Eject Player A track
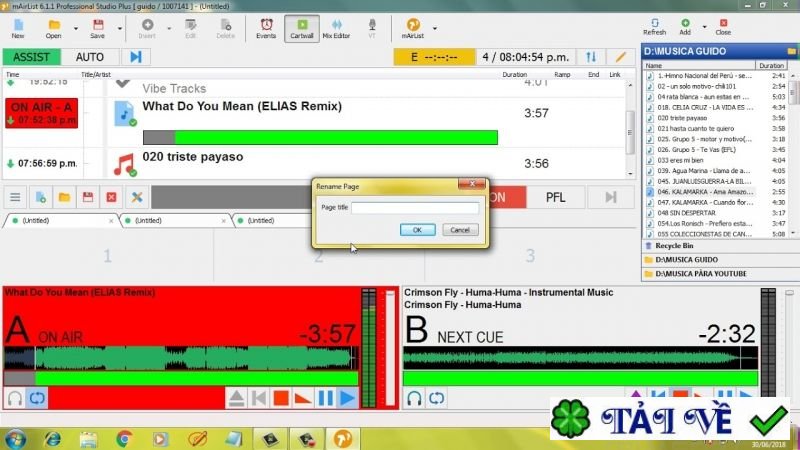Screen dimensions: 800x450 pyautogui.click(x=236, y=398)
